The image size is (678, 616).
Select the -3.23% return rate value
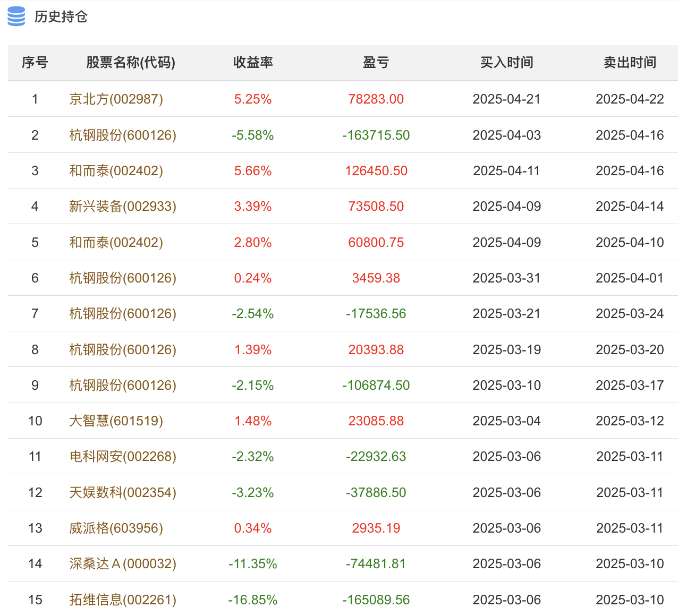coord(253,492)
